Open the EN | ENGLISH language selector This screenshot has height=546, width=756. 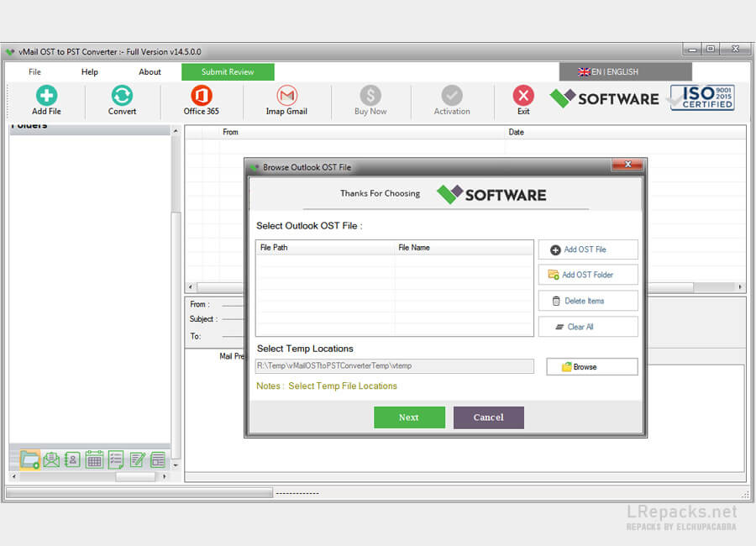(x=625, y=72)
